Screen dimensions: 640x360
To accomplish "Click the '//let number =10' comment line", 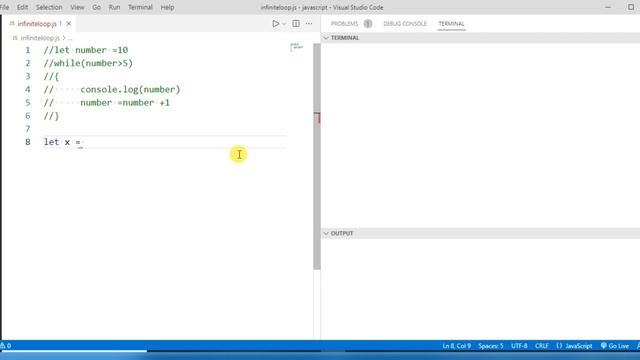I will (86, 50).
